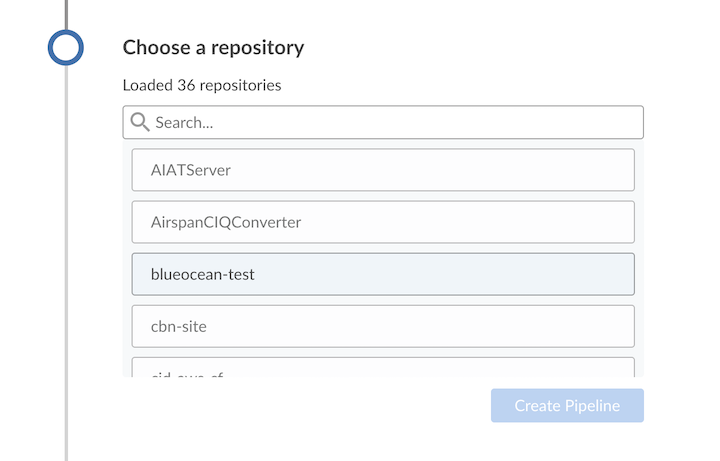Click the magnifying glass search icon
The width and height of the screenshot is (720, 461).
point(140,123)
